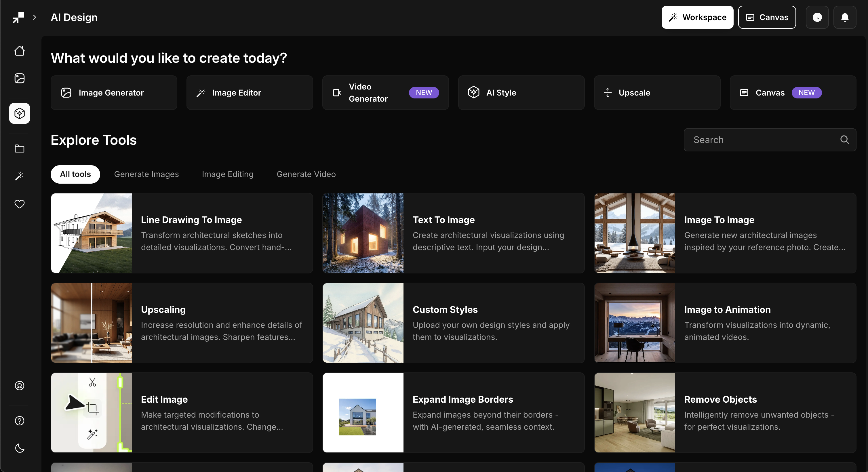Click the help question mark icon

click(20, 420)
